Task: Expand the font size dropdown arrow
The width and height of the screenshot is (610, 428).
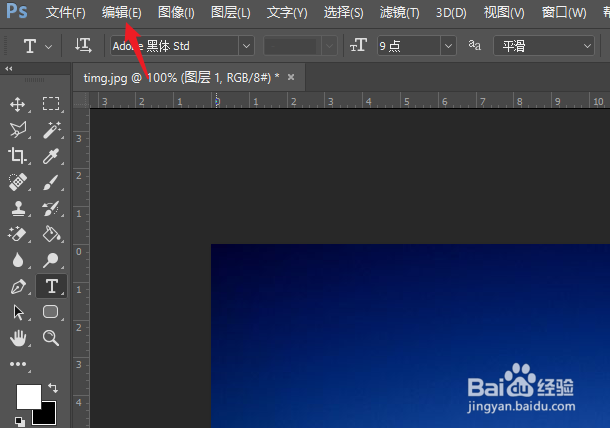Action: (448, 46)
